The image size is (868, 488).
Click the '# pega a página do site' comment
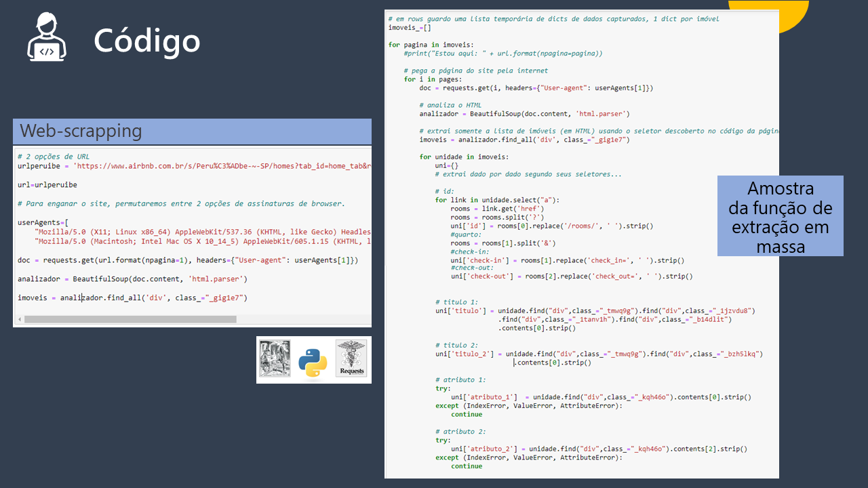pos(475,70)
